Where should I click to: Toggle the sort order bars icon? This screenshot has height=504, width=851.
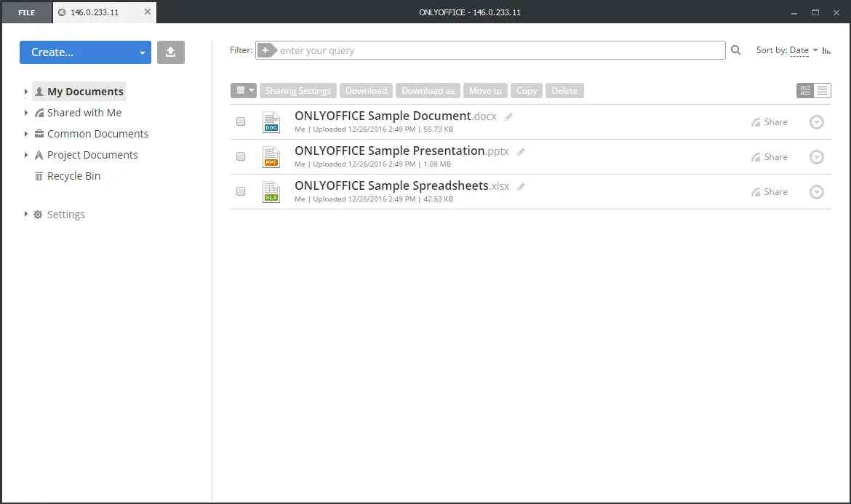(x=826, y=50)
